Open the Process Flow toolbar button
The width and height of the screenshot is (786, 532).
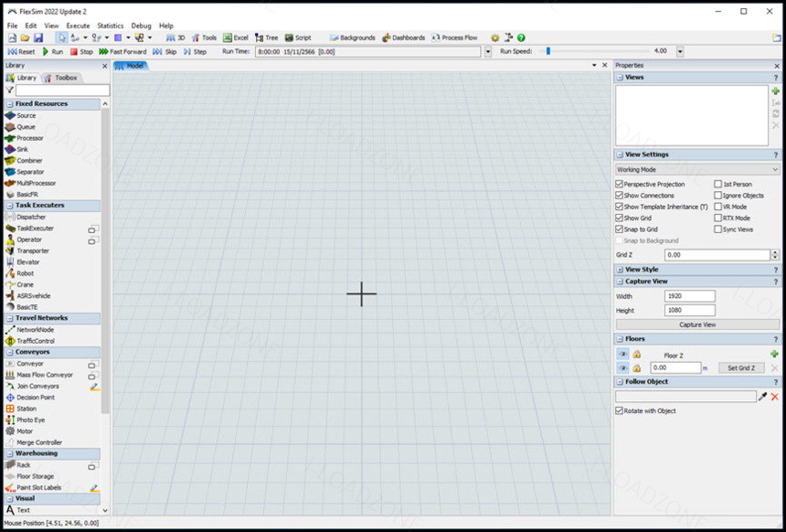tap(454, 37)
